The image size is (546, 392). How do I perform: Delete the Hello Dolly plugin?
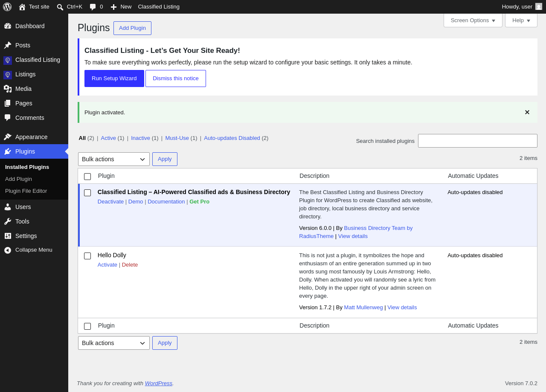pyautogui.click(x=130, y=265)
